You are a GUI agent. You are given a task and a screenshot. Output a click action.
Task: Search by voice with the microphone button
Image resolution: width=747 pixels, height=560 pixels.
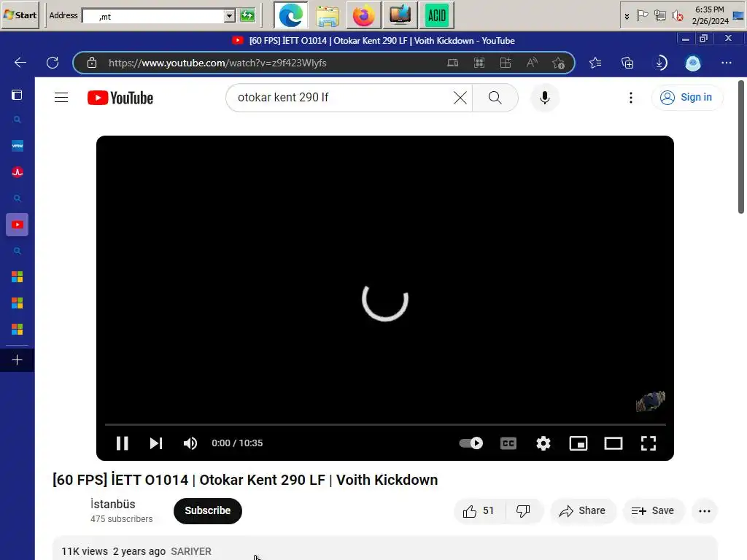coord(544,98)
